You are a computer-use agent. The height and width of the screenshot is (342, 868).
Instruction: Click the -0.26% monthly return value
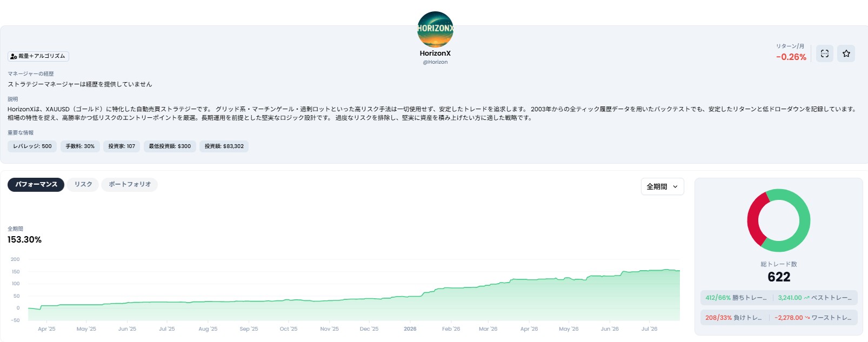point(791,57)
